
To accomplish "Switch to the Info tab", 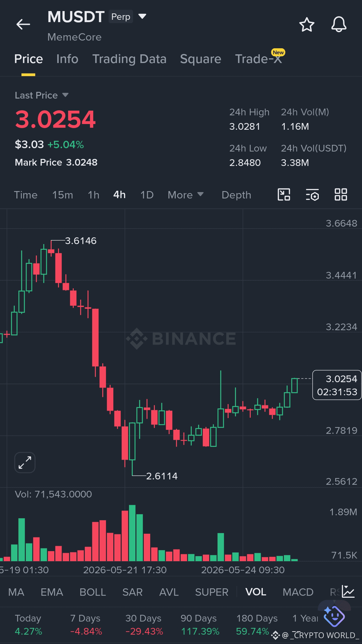I will [x=67, y=59].
